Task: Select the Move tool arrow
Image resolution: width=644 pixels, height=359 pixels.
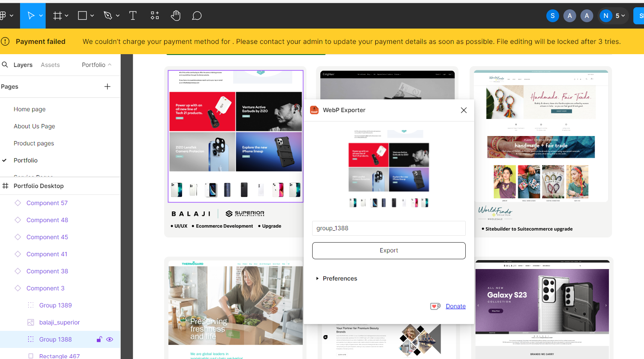Action: 31,16
